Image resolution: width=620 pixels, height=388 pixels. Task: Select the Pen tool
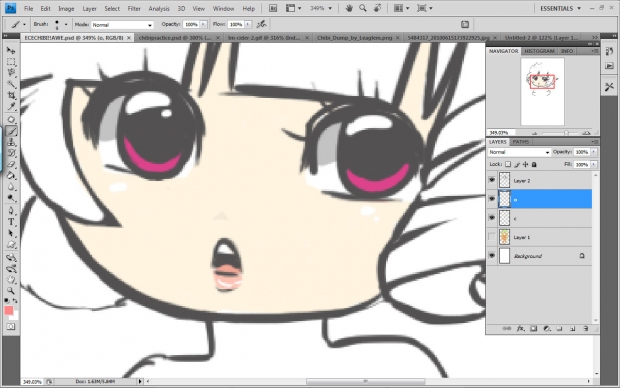click(11, 210)
